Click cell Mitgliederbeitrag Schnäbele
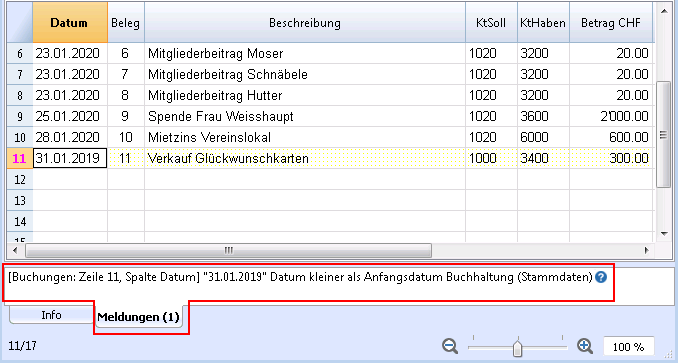678x363 pixels. click(305, 74)
